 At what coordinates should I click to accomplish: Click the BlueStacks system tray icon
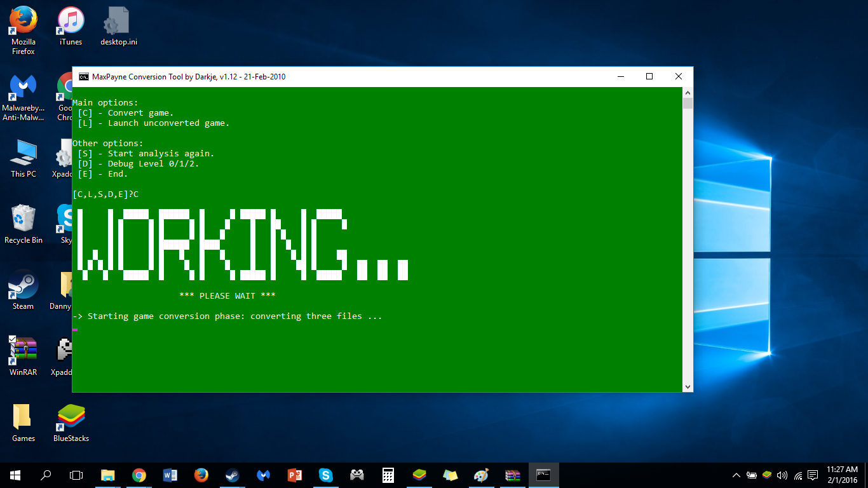pyautogui.click(x=767, y=475)
